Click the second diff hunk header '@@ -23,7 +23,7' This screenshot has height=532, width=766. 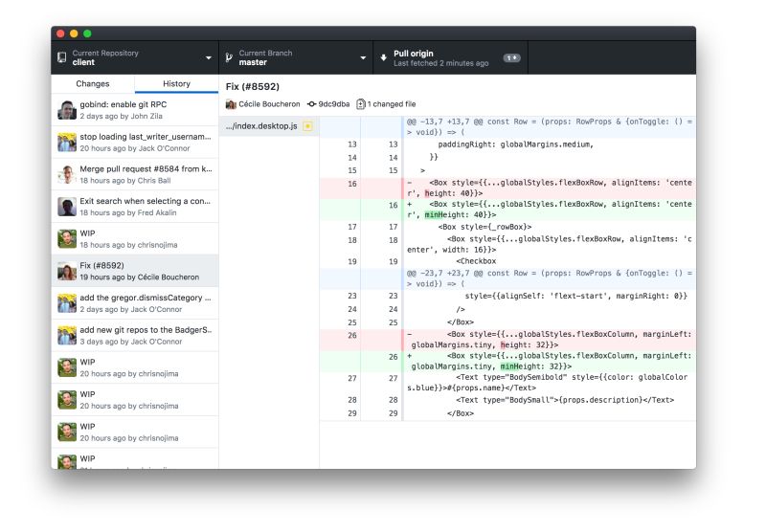point(508,278)
